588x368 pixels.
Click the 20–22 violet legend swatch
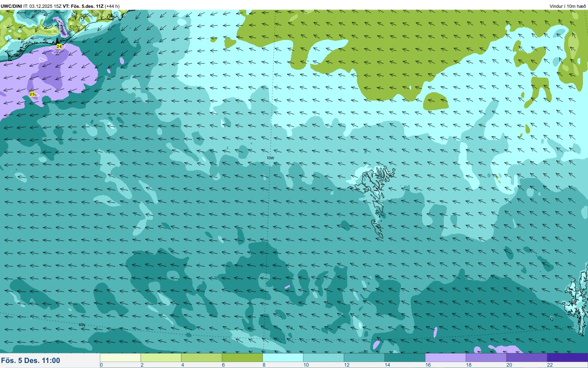coord(527,357)
